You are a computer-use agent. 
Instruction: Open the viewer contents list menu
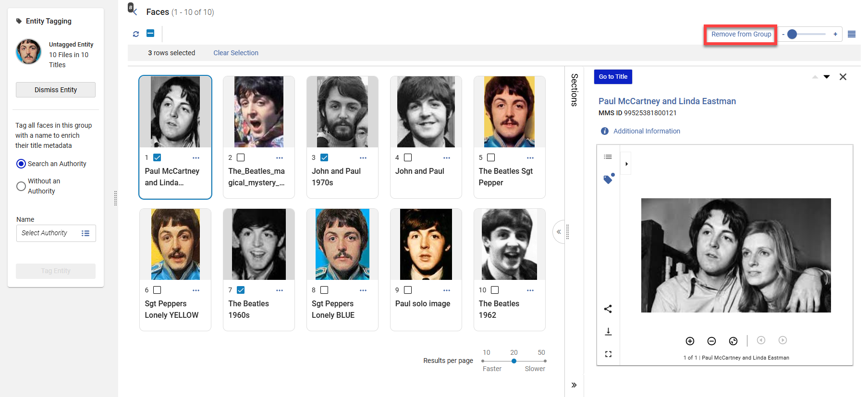pyautogui.click(x=608, y=157)
